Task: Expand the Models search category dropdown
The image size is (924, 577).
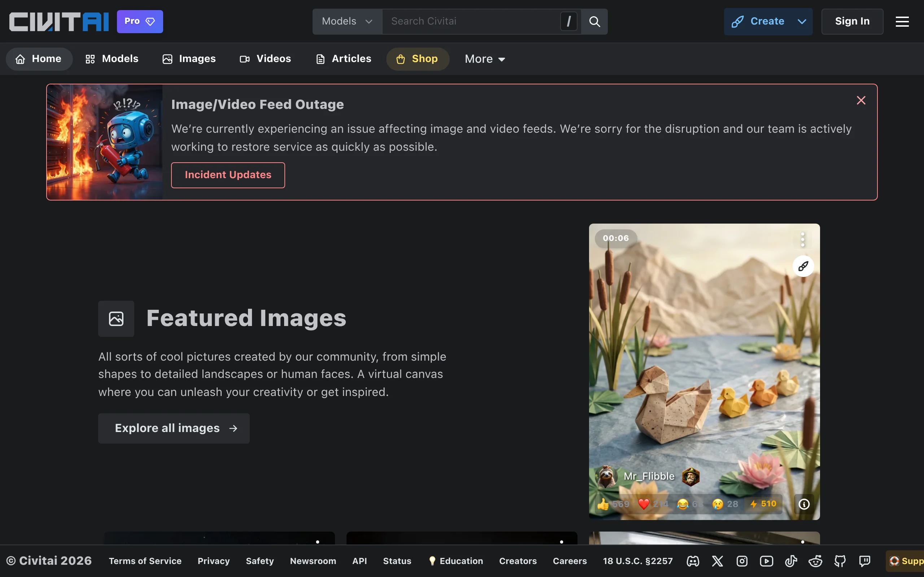Action: coord(347,21)
